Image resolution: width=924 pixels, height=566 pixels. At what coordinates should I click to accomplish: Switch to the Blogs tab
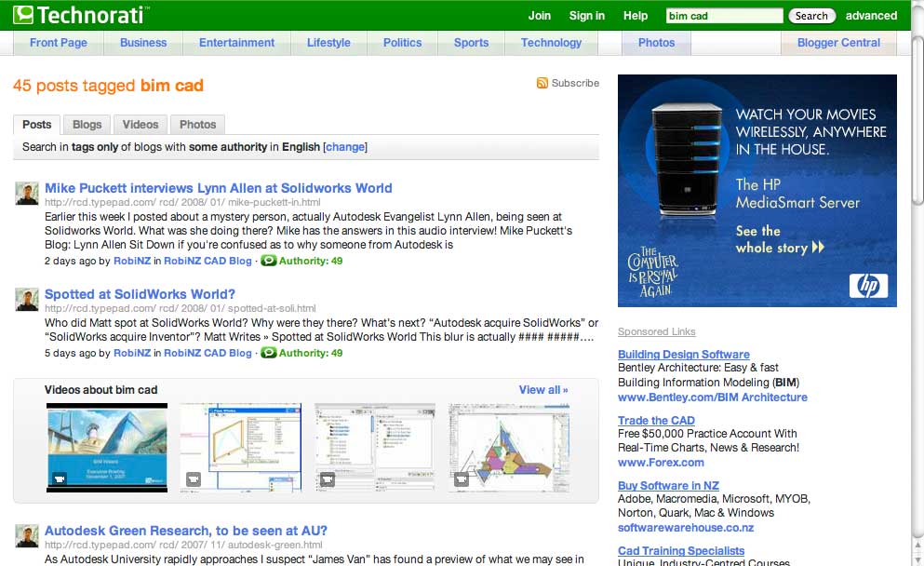[x=87, y=125]
